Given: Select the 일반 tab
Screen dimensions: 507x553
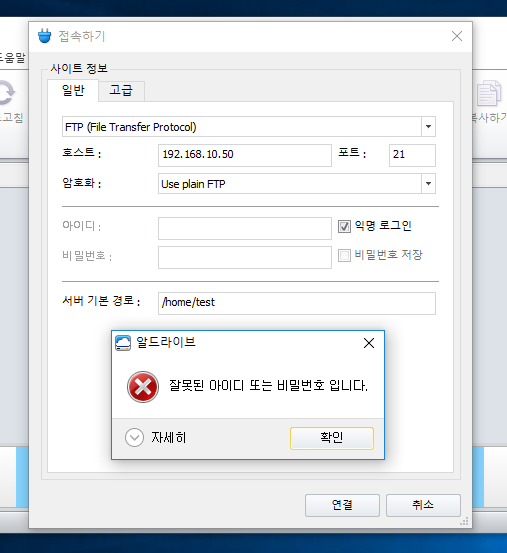Looking at the screenshot, I should click(x=73, y=90).
